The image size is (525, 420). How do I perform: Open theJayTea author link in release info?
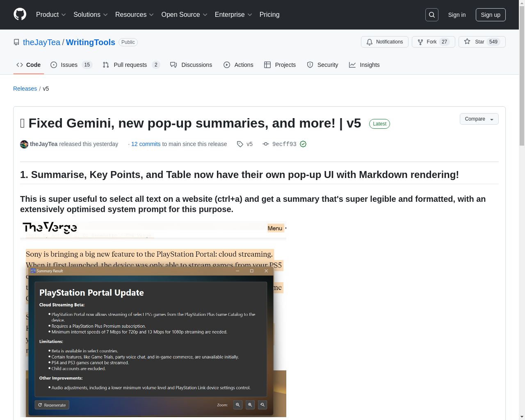44,144
